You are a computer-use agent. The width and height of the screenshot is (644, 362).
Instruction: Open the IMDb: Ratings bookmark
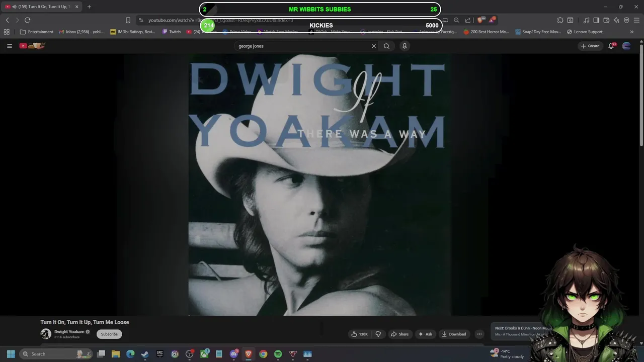[133, 32]
